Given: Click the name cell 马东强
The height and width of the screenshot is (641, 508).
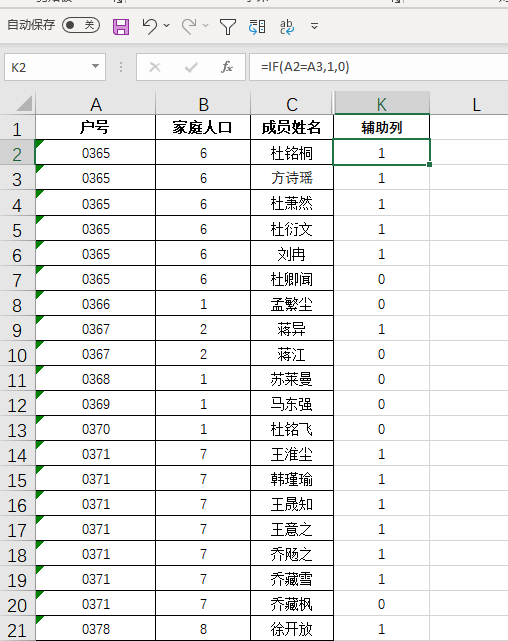Looking at the screenshot, I should pyautogui.click(x=292, y=404).
